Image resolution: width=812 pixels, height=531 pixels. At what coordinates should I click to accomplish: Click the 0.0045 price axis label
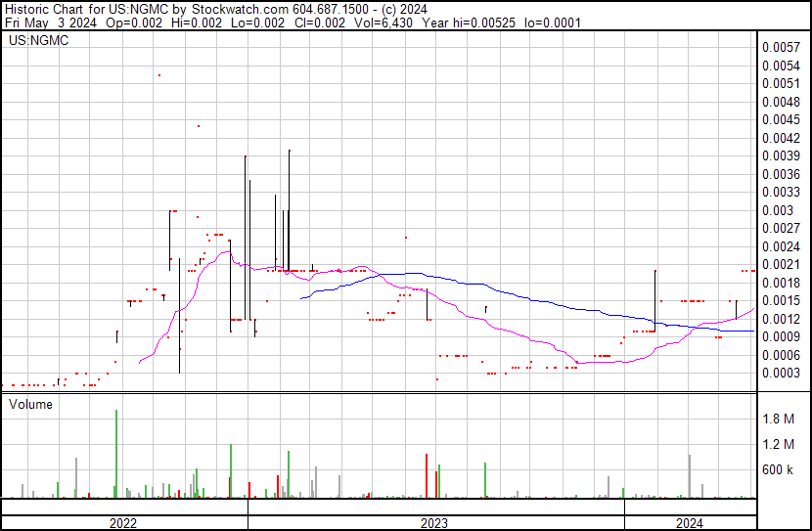click(x=781, y=119)
